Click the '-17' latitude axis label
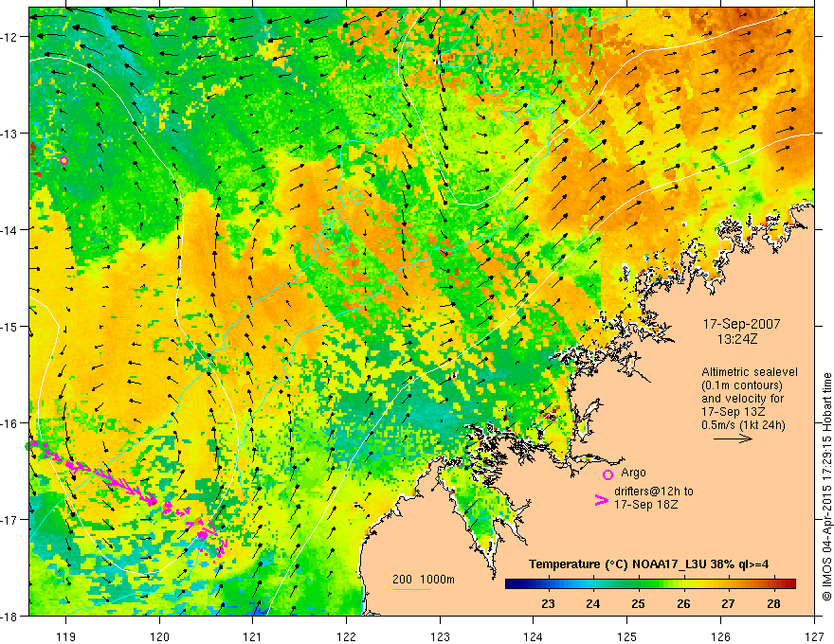This screenshot has height=644, width=834. pos(10,520)
